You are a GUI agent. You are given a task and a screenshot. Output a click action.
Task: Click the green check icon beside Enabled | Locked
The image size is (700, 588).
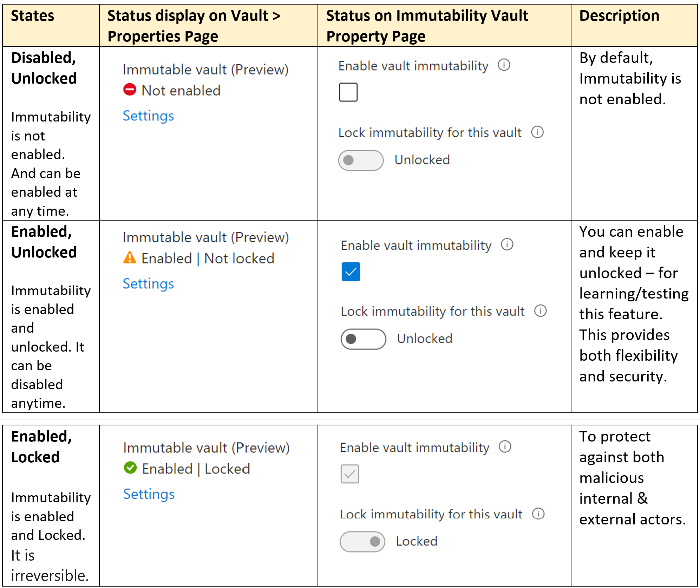pyautogui.click(x=130, y=468)
